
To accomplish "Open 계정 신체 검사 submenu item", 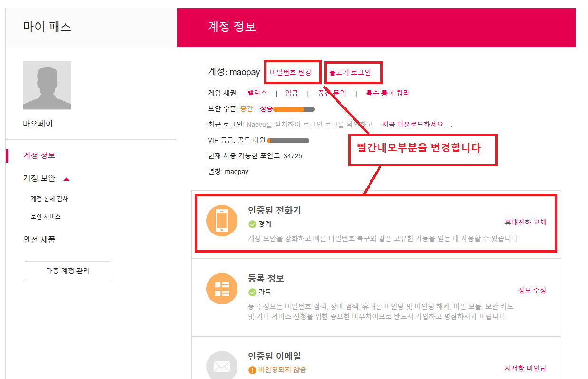I will point(49,199).
